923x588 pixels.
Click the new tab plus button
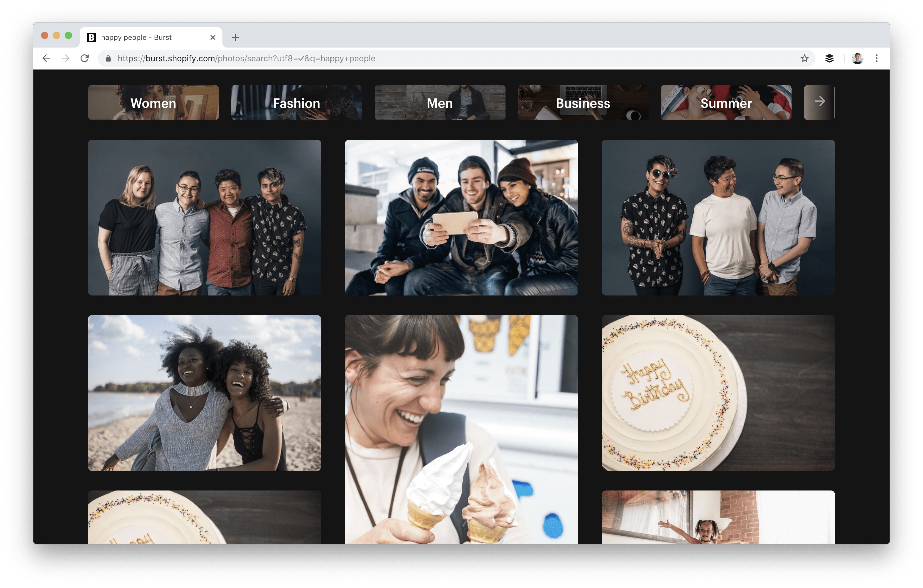(235, 37)
